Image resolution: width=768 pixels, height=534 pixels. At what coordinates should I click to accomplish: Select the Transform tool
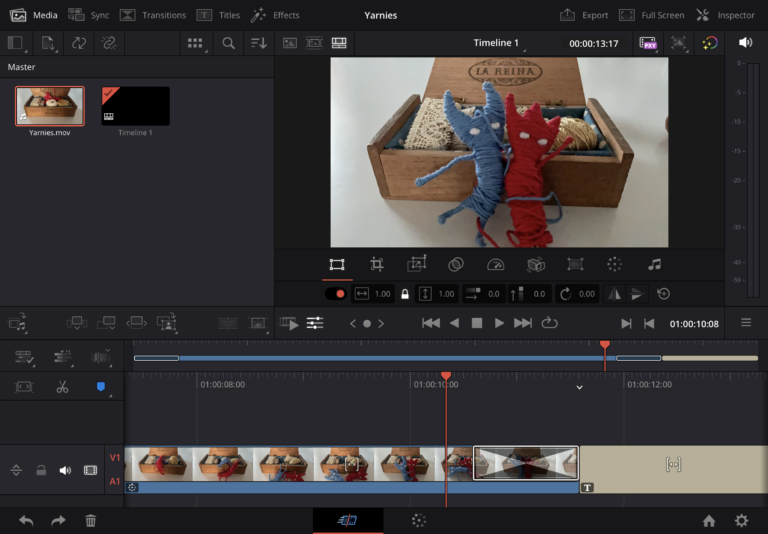click(x=337, y=265)
